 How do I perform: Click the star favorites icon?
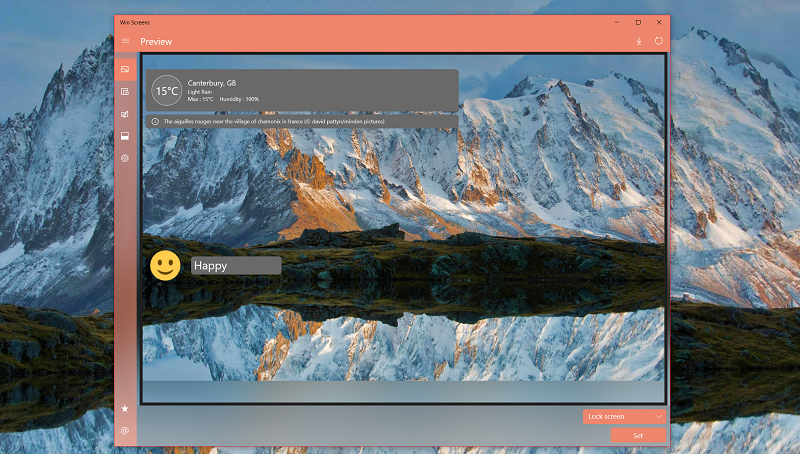pos(125,409)
